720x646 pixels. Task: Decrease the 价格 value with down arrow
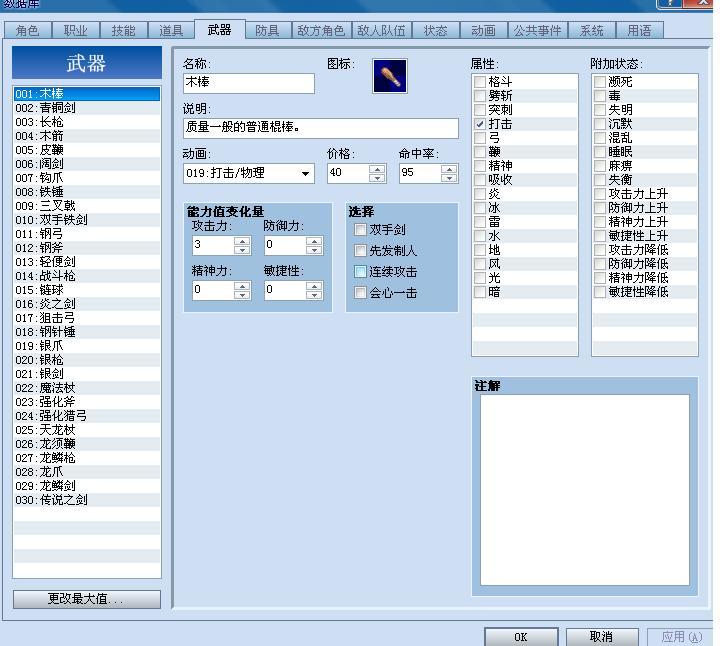coord(377,178)
